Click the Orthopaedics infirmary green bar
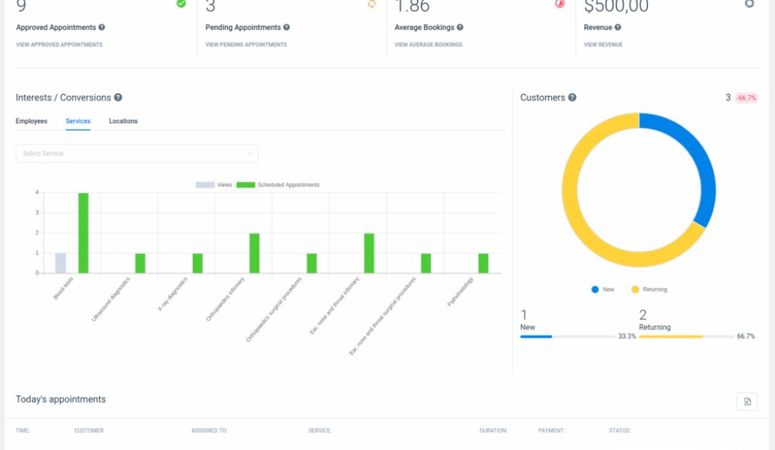This screenshot has height=450, width=775. [255, 253]
